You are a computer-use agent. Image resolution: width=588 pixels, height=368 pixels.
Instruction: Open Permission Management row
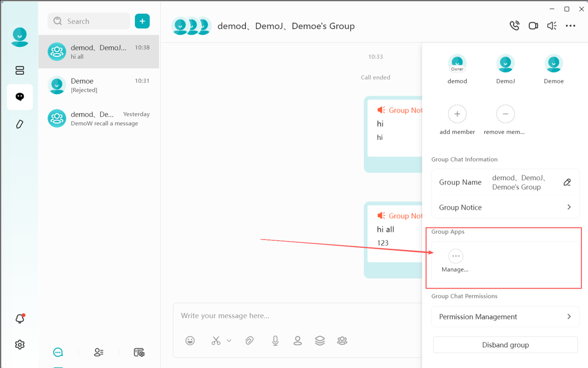(505, 317)
